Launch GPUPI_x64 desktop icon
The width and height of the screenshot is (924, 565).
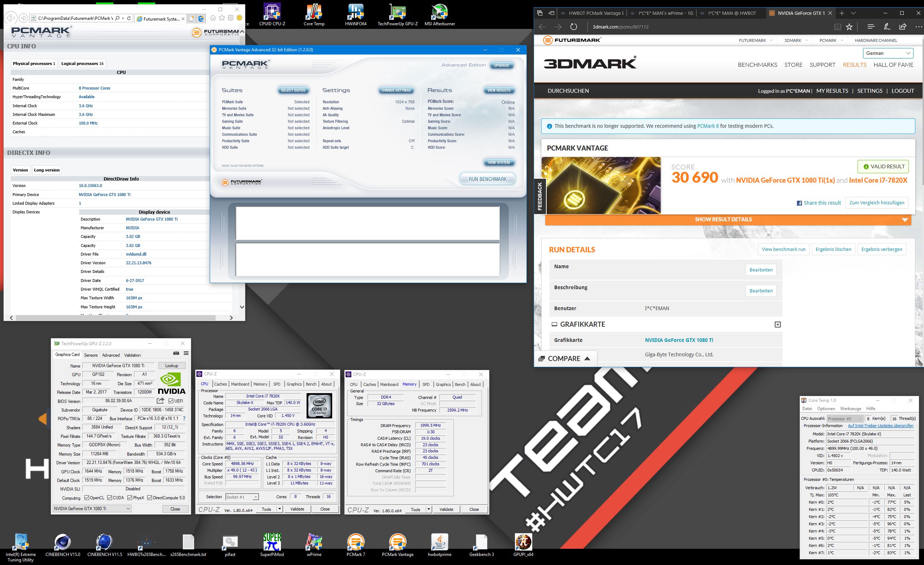click(523, 544)
